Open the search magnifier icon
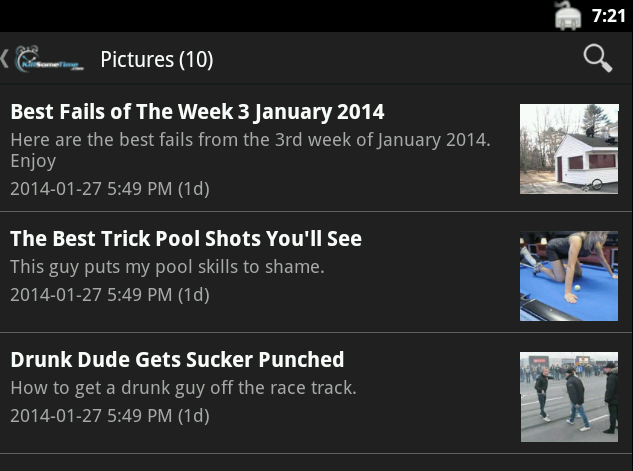Viewport: 633px width, 471px height. tap(598, 59)
